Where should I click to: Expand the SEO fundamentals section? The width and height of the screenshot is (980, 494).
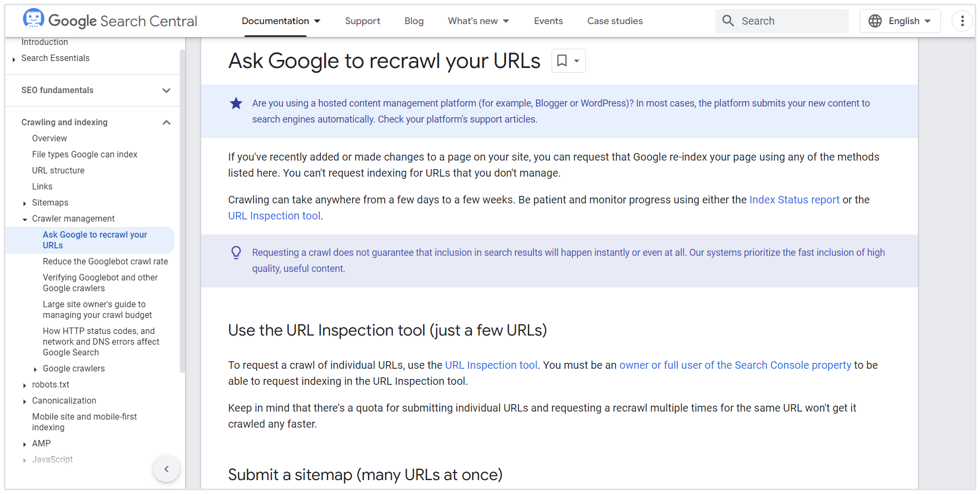(x=166, y=90)
